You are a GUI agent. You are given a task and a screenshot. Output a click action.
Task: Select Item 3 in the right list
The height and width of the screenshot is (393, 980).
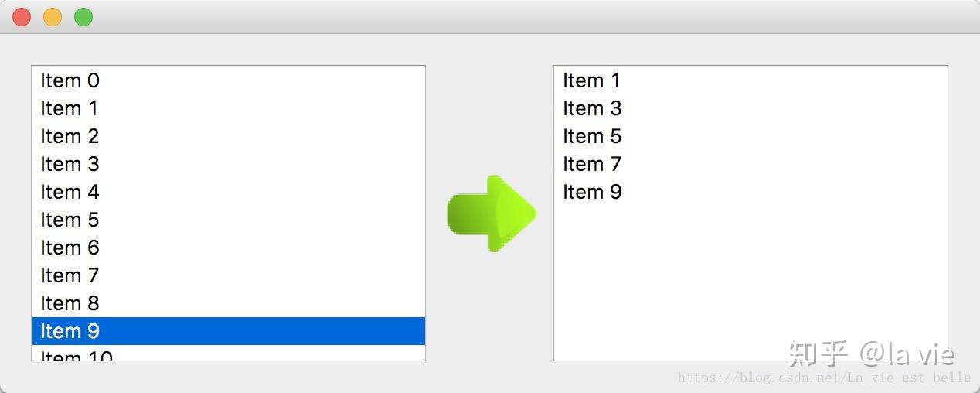tap(592, 108)
